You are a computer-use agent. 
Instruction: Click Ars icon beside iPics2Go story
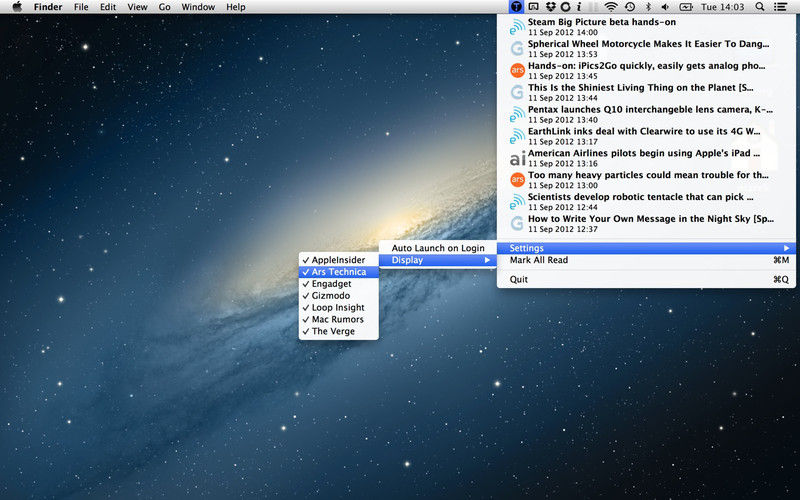(517, 70)
